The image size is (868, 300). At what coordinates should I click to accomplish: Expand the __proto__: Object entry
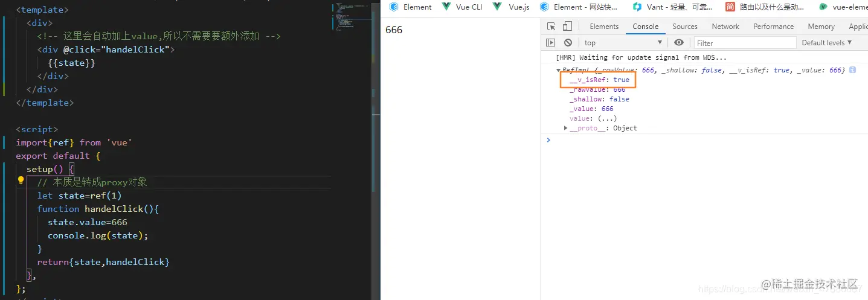600,128
